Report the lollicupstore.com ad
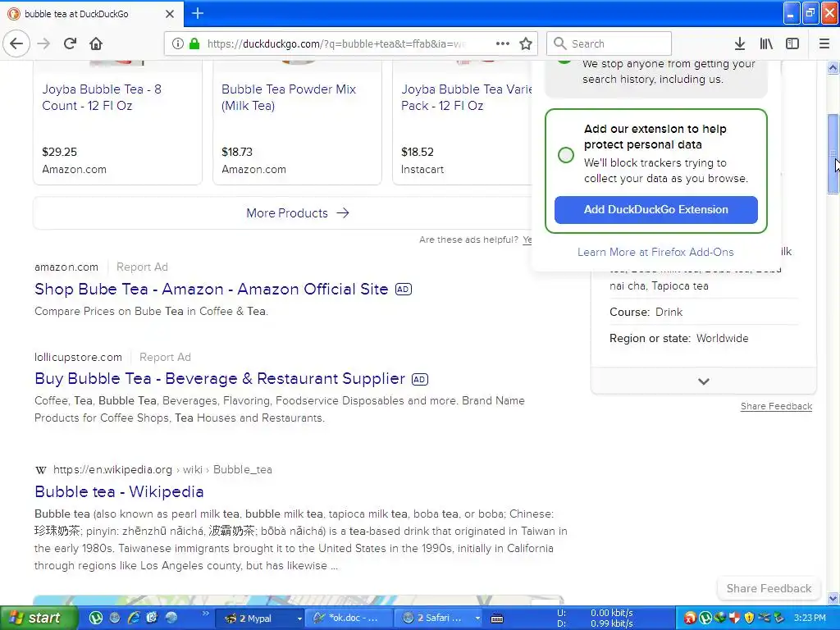The width and height of the screenshot is (840, 630). tap(165, 357)
